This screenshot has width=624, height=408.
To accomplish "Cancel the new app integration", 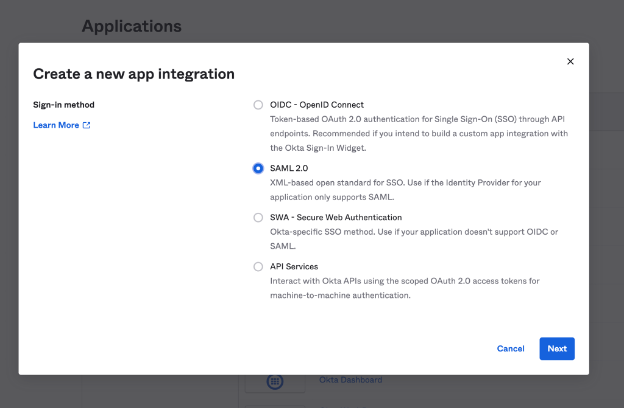I will tap(510, 349).
